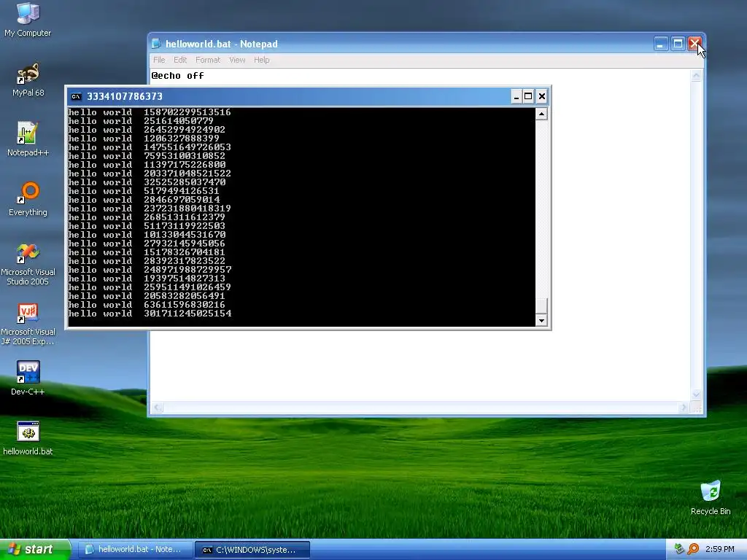747x560 pixels.
Task: Minimize the Notepad window
Action: tap(660, 44)
